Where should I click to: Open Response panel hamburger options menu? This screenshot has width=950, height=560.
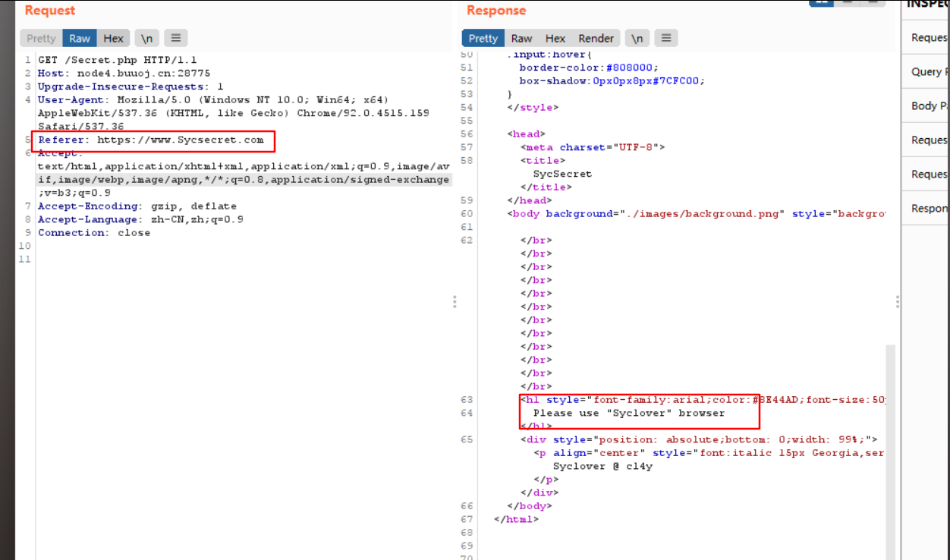(665, 38)
